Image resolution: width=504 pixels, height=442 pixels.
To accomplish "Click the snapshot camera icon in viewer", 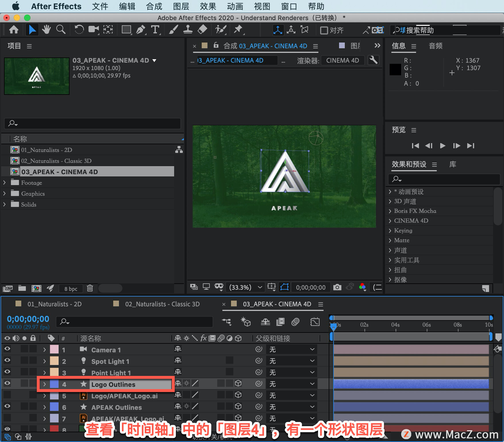I will click(337, 287).
